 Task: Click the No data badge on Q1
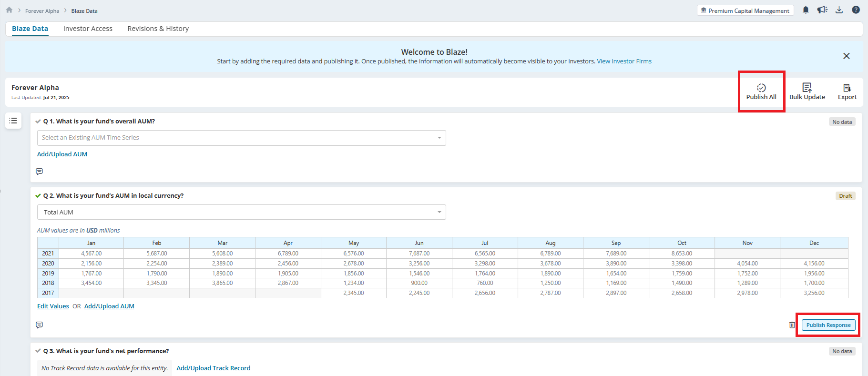tap(842, 122)
